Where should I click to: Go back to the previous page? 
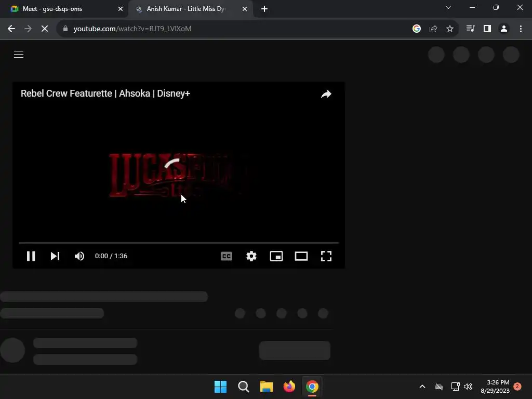[x=11, y=29]
